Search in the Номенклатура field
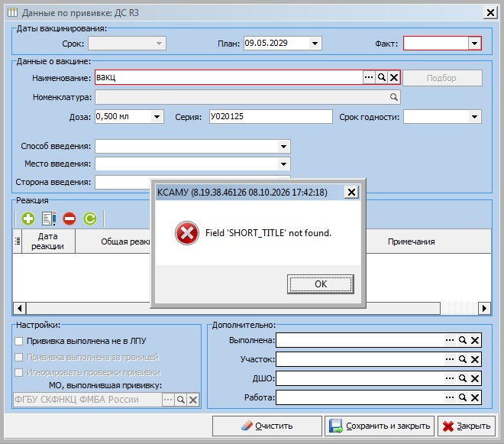This screenshot has height=444, width=504. click(394, 97)
